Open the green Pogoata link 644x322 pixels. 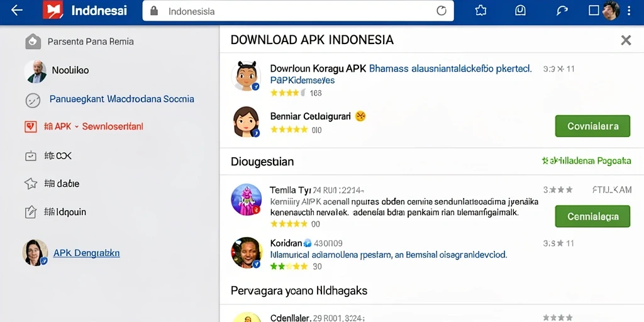click(587, 160)
